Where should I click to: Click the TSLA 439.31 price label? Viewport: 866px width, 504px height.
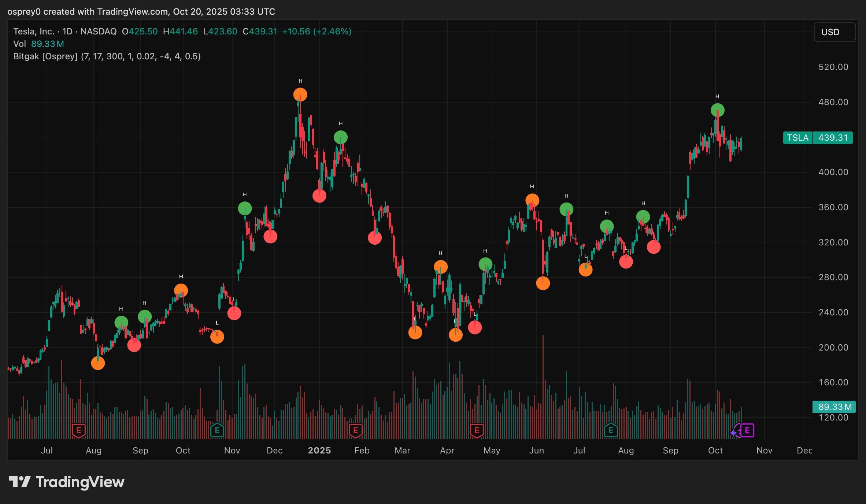coord(818,138)
